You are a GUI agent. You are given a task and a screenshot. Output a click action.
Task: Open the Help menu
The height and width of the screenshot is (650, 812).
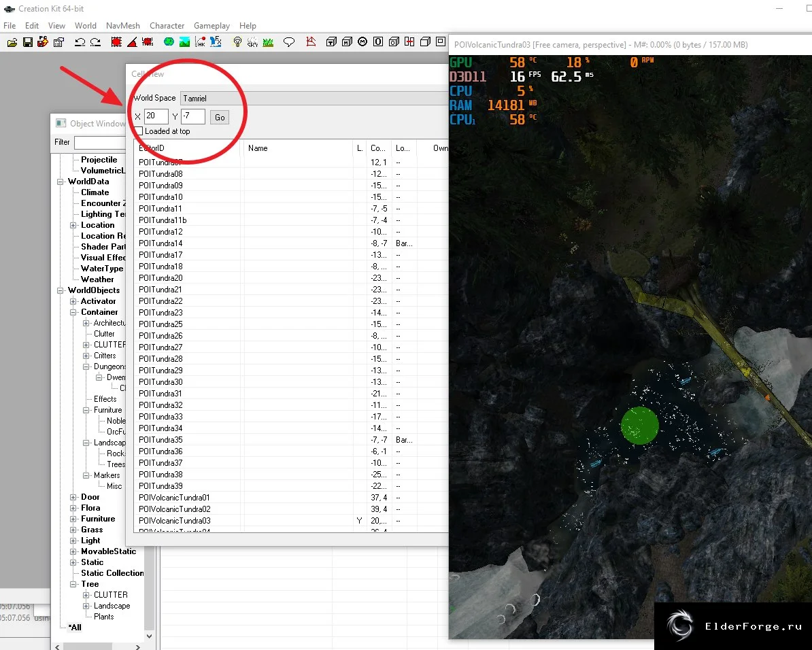248,26
